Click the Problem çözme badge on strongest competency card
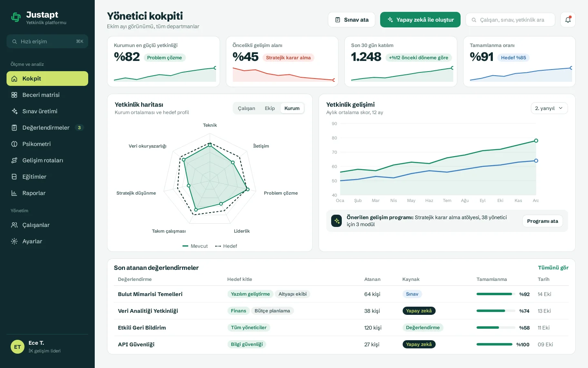588x368 pixels. (x=165, y=58)
